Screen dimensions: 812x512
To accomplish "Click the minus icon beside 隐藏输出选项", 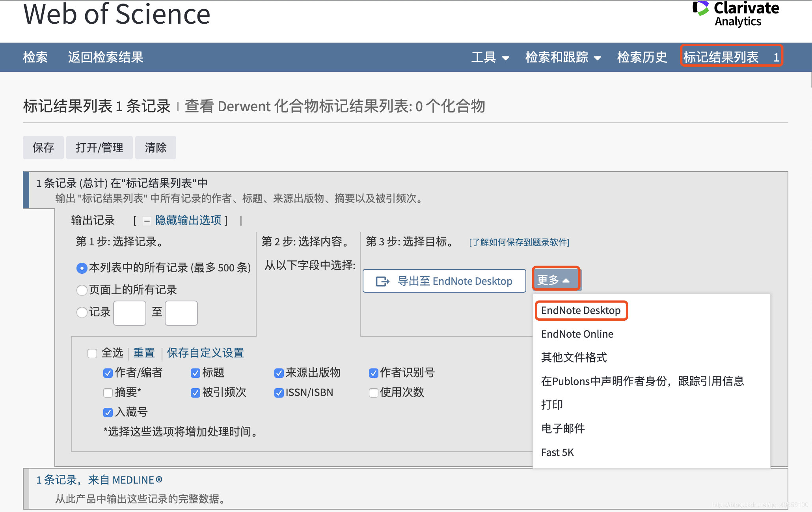I will click(147, 221).
